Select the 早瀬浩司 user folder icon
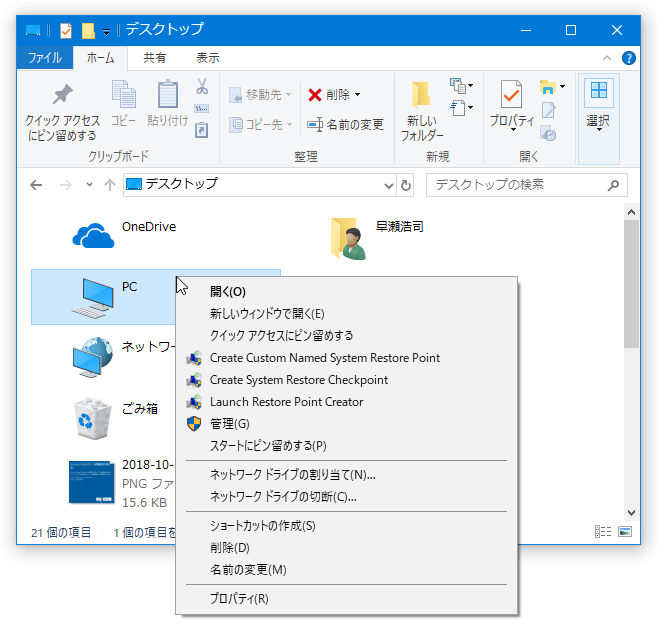 (x=349, y=238)
